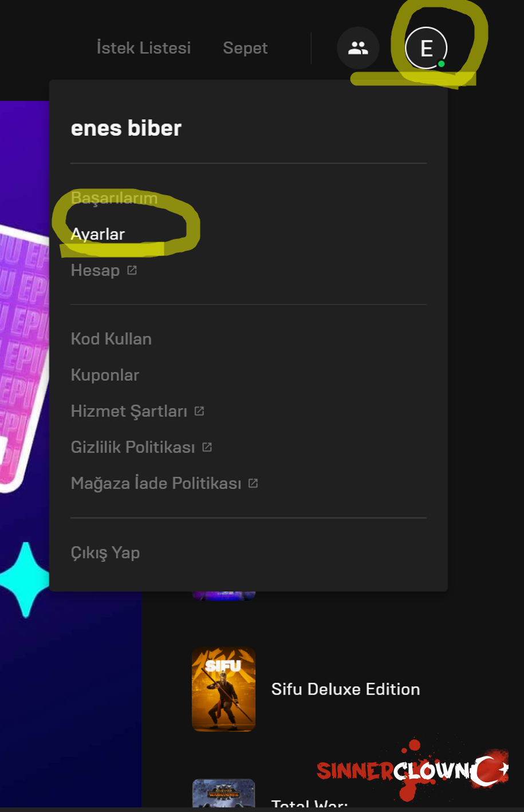The height and width of the screenshot is (812, 524).
Task: Click the green online status dot
Action: [x=442, y=64]
